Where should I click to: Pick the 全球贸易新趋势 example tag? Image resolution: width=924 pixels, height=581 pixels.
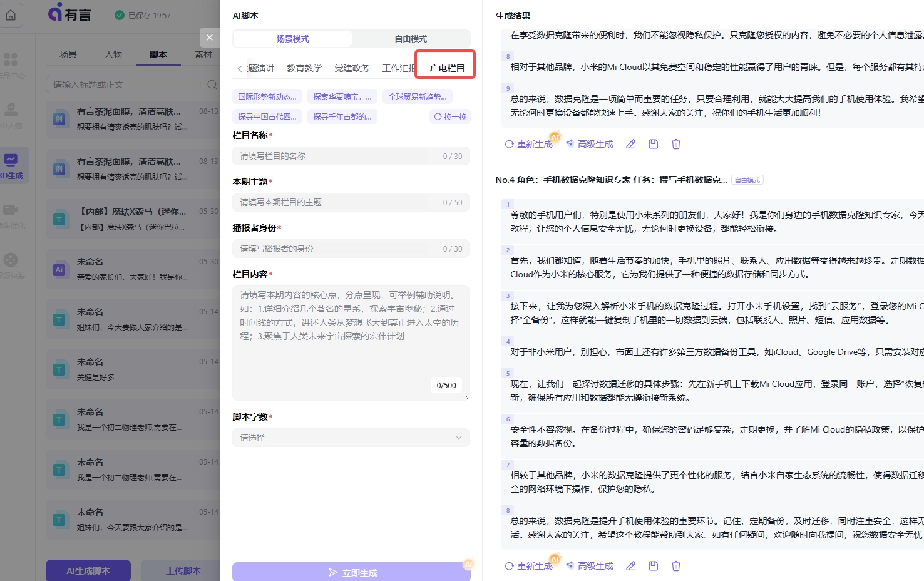[418, 97]
